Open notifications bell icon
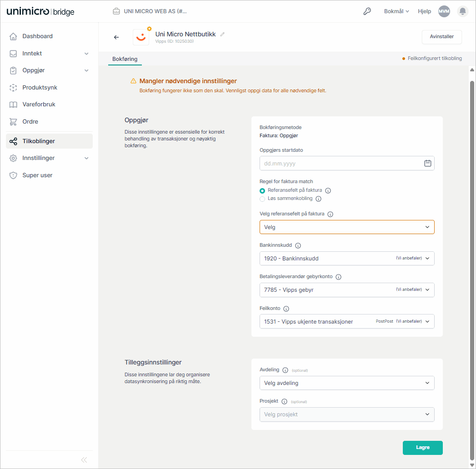The image size is (476, 469). click(462, 11)
